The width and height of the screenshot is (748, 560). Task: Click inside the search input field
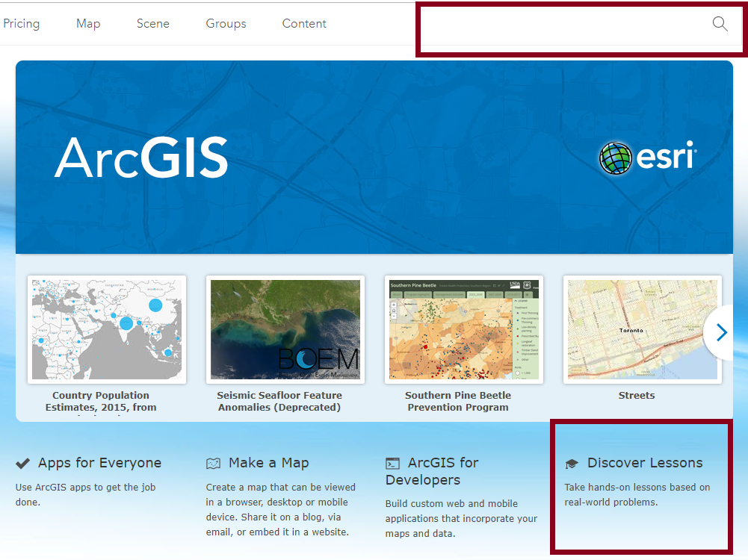(560, 24)
